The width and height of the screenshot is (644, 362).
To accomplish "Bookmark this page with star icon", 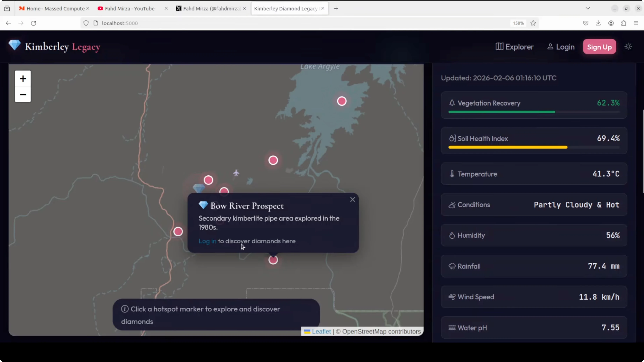I will coord(533,23).
